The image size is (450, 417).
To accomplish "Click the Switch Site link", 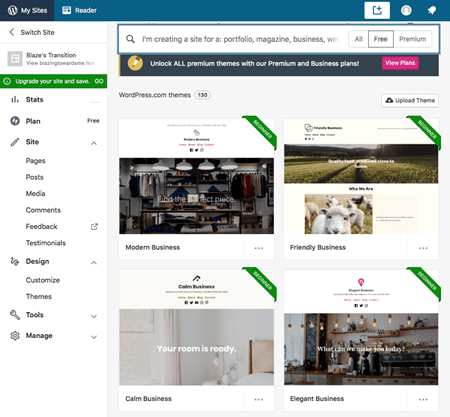I will (x=37, y=32).
